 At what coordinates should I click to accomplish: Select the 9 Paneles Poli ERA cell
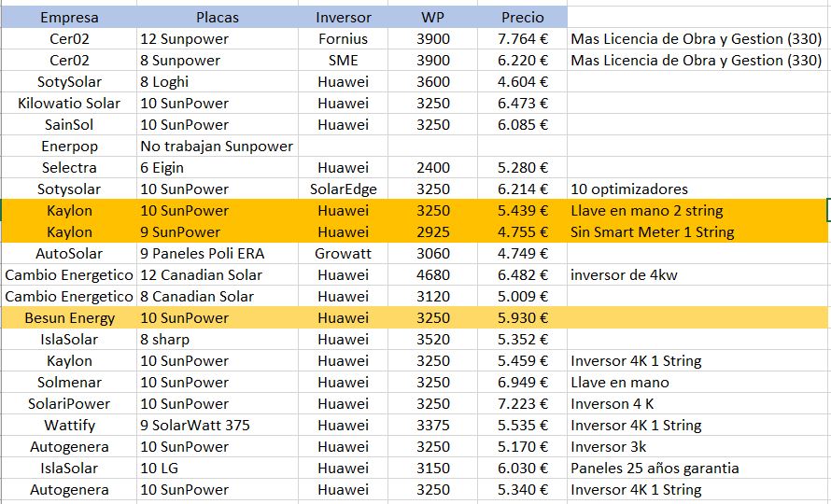[218, 253]
